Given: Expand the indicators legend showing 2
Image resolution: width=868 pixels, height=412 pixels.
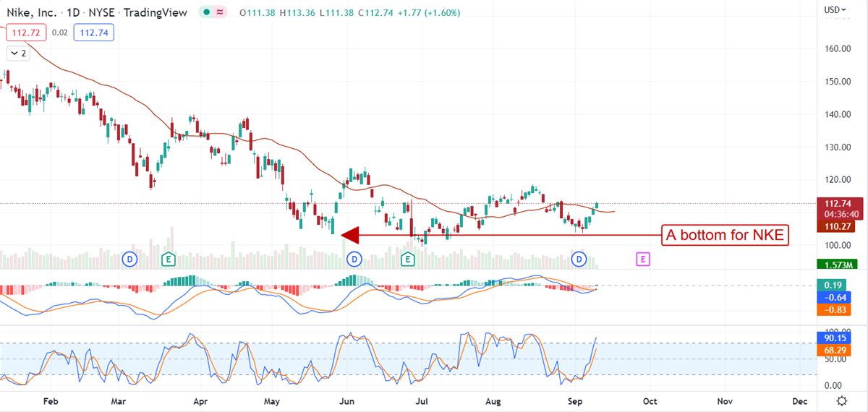Looking at the screenshot, I should coord(17,53).
